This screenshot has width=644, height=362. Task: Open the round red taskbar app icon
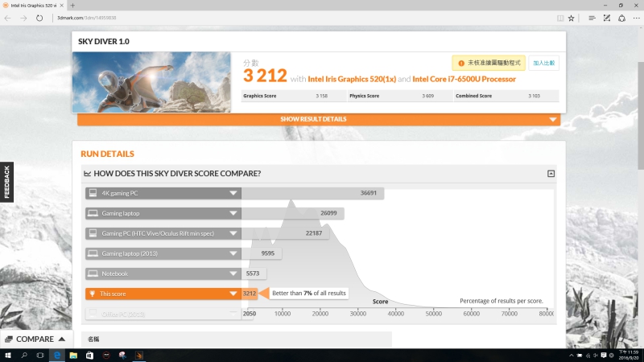106,356
